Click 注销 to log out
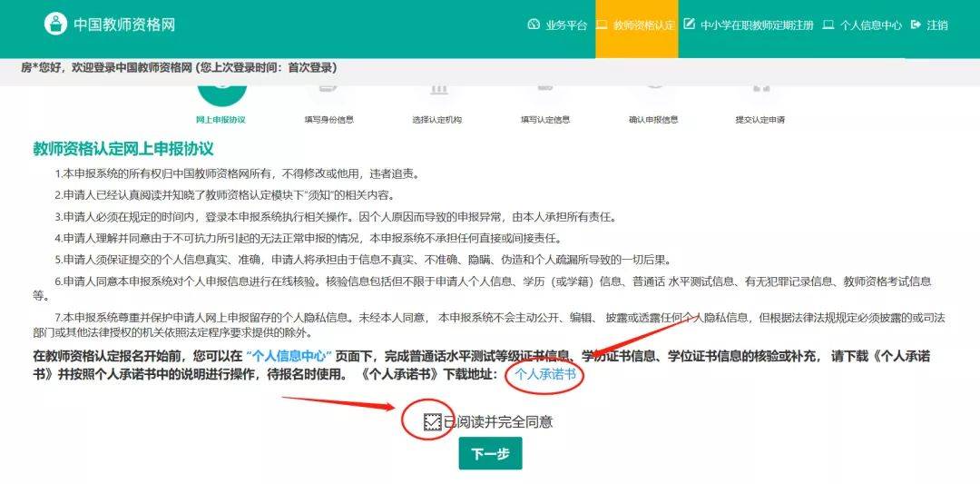 (929, 25)
